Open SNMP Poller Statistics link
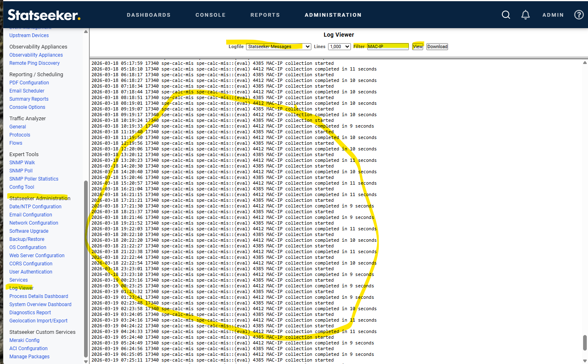 tap(34, 179)
